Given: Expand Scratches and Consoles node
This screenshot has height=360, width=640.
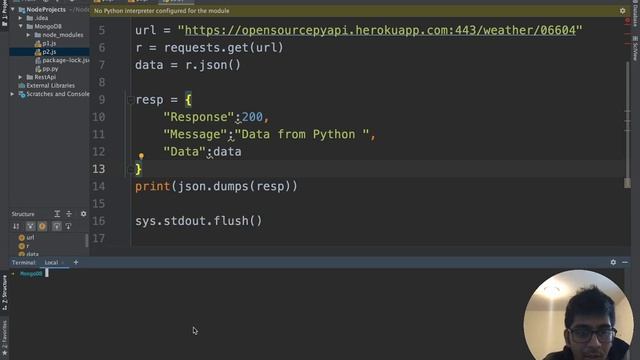Looking at the screenshot, I should tap(13, 94).
